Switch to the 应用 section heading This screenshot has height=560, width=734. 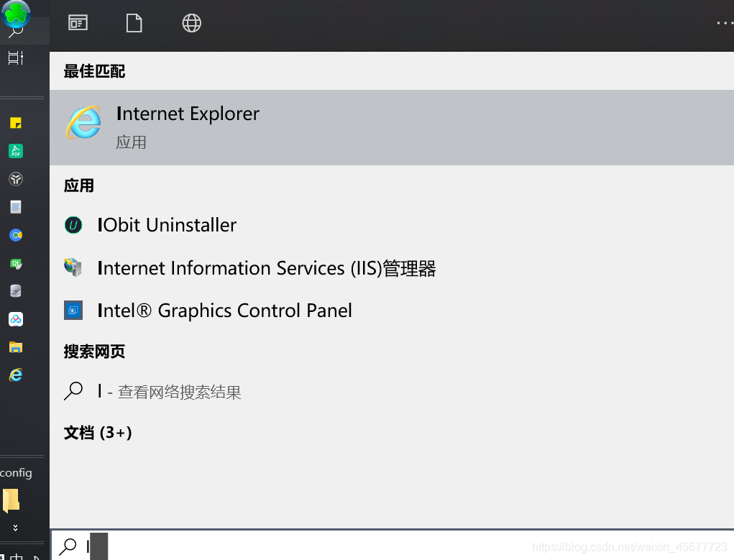pyautogui.click(x=78, y=185)
